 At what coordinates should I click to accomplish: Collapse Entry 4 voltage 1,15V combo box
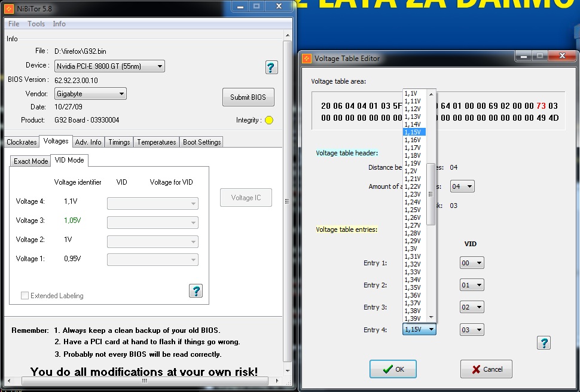[419, 329]
